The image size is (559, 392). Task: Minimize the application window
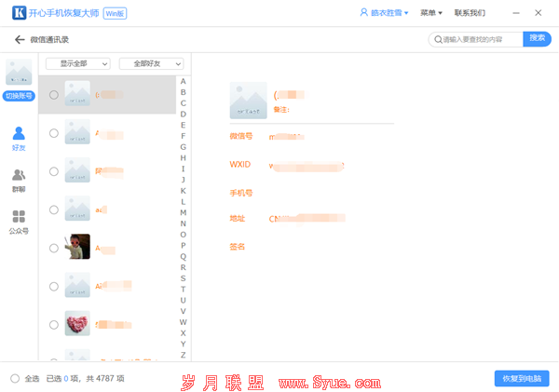click(x=516, y=13)
